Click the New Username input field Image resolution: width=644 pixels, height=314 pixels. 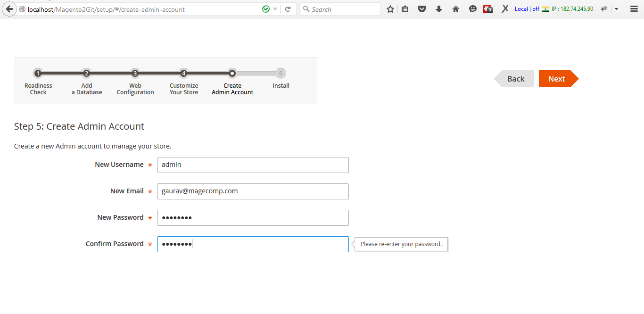[x=253, y=165]
